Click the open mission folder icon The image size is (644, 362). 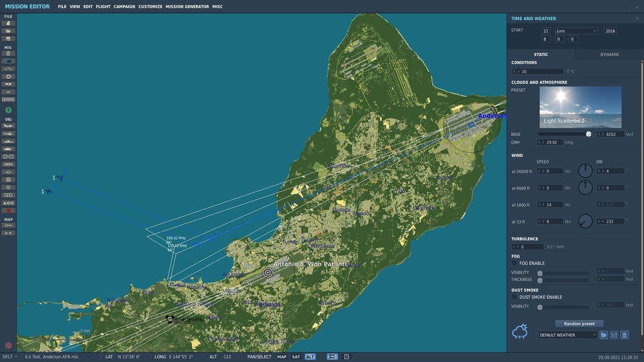pyautogui.click(x=8, y=31)
